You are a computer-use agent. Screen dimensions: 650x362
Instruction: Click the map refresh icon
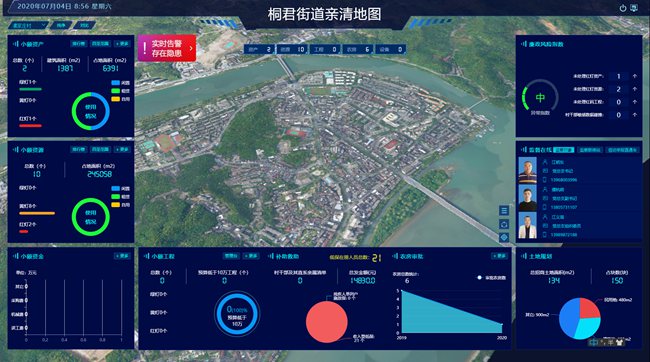click(504, 224)
